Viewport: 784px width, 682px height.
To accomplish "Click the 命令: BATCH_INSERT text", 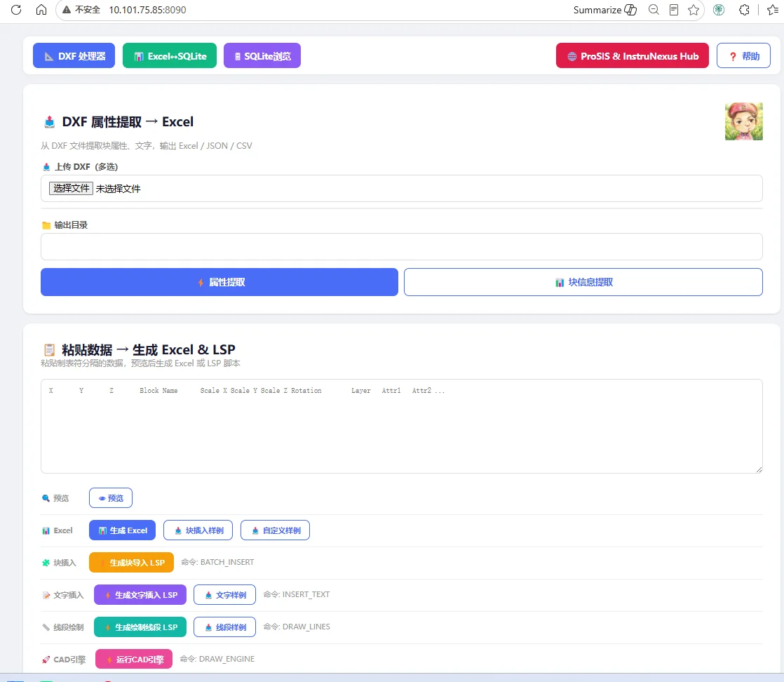I will tap(217, 563).
